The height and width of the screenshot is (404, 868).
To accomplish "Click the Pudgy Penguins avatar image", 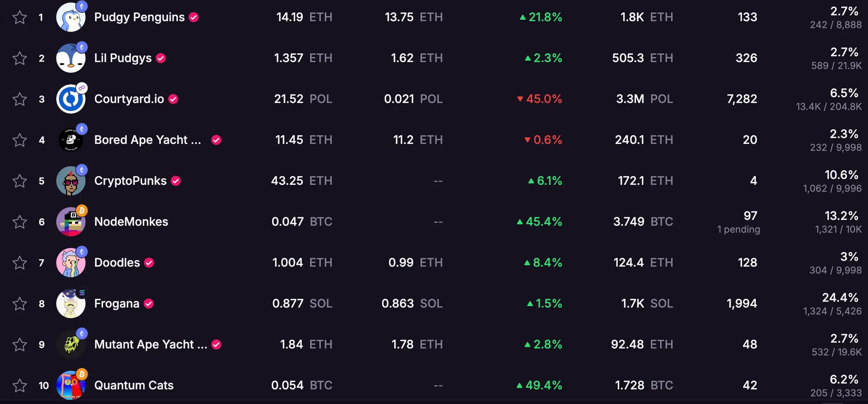I will click(71, 17).
